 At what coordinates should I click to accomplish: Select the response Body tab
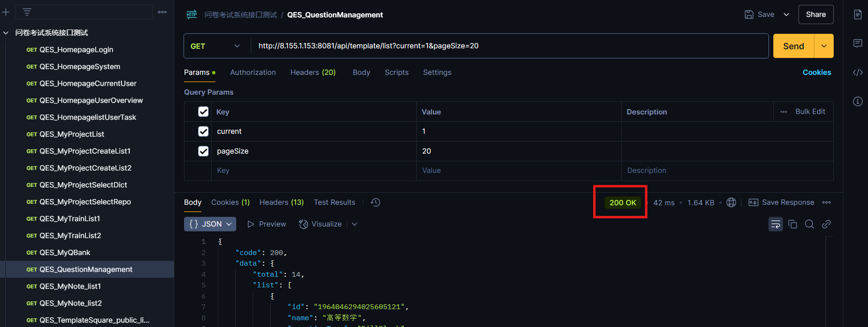point(193,202)
